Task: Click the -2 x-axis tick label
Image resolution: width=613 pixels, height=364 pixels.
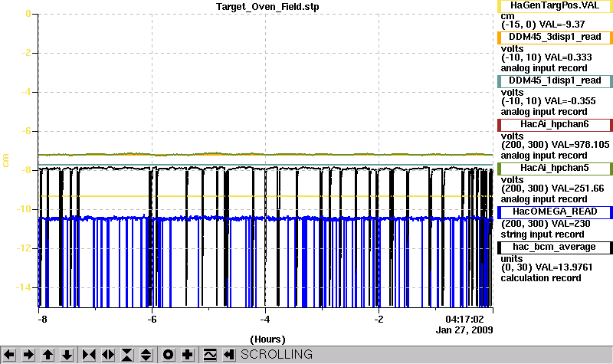Action: [379, 319]
